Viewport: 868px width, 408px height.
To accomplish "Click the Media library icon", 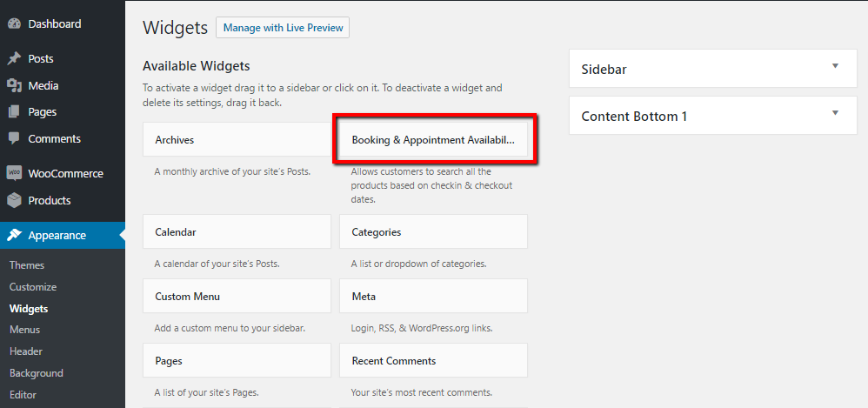I will pyautogui.click(x=14, y=85).
